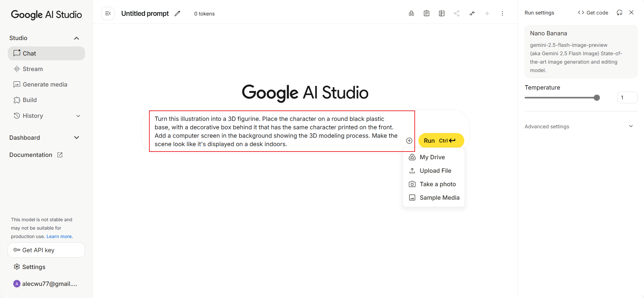Select Sample Media option

tap(439, 198)
